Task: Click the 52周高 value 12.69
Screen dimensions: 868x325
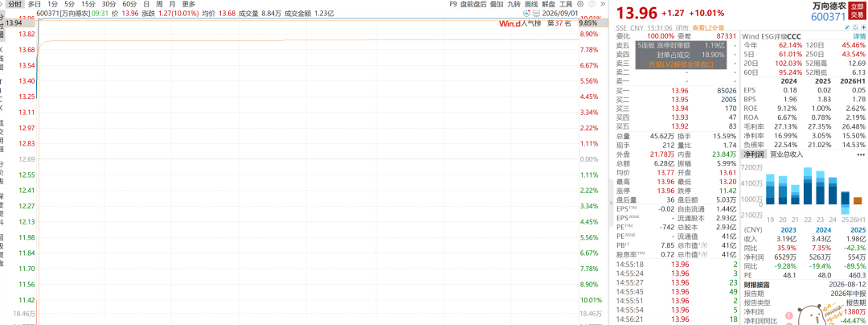Action: pyautogui.click(x=857, y=64)
